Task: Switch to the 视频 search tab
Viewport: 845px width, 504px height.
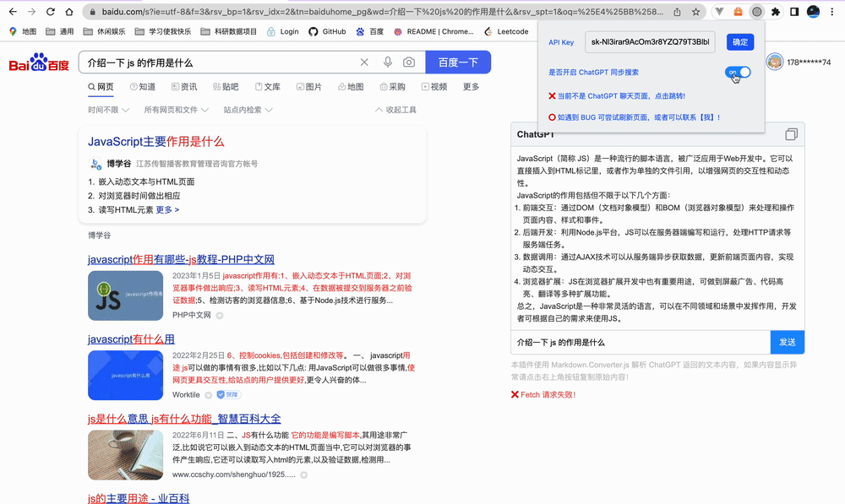Action: pyautogui.click(x=434, y=87)
